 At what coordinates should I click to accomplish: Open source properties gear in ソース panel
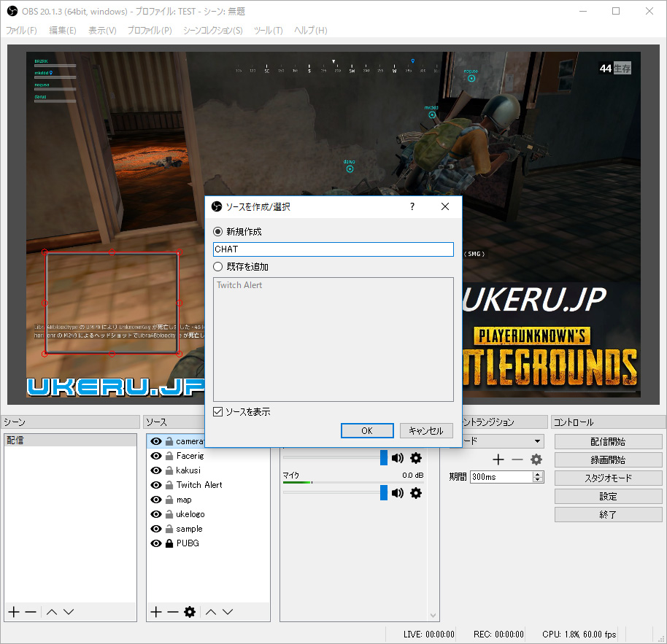[190, 612]
